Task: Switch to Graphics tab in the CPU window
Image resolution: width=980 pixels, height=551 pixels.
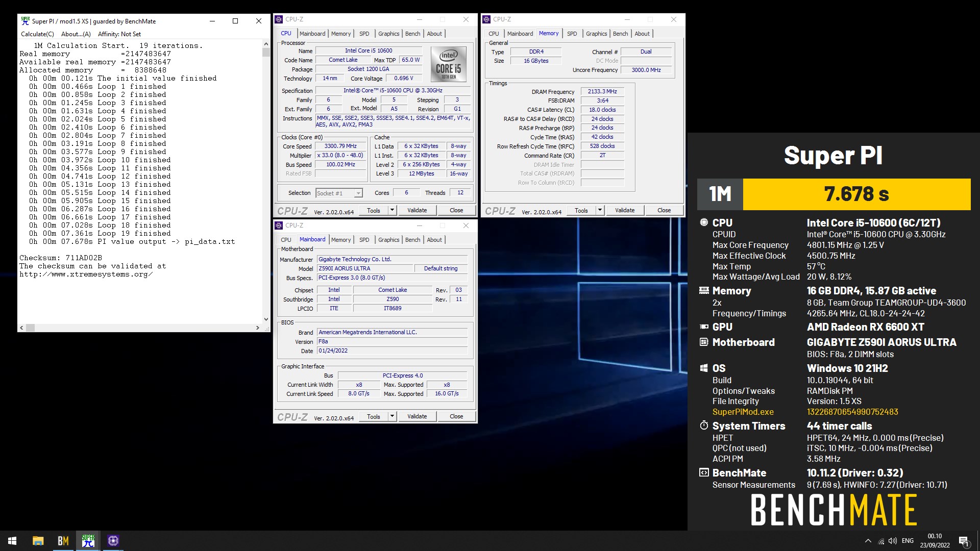Action: [389, 34]
